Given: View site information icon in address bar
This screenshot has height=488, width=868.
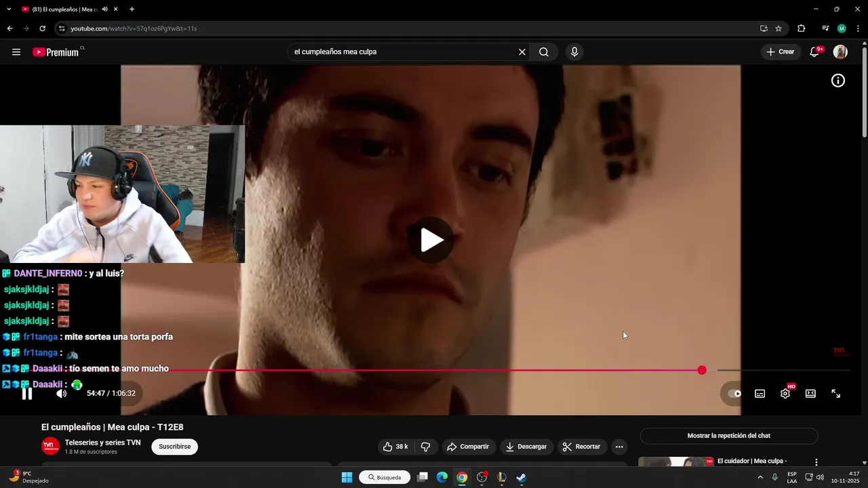Looking at the screenshot, I should [x=62, y=28].
